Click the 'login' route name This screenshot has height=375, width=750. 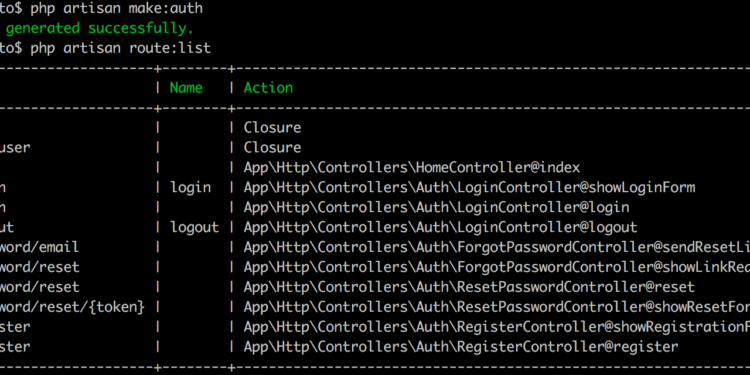(x=190, y=188)
